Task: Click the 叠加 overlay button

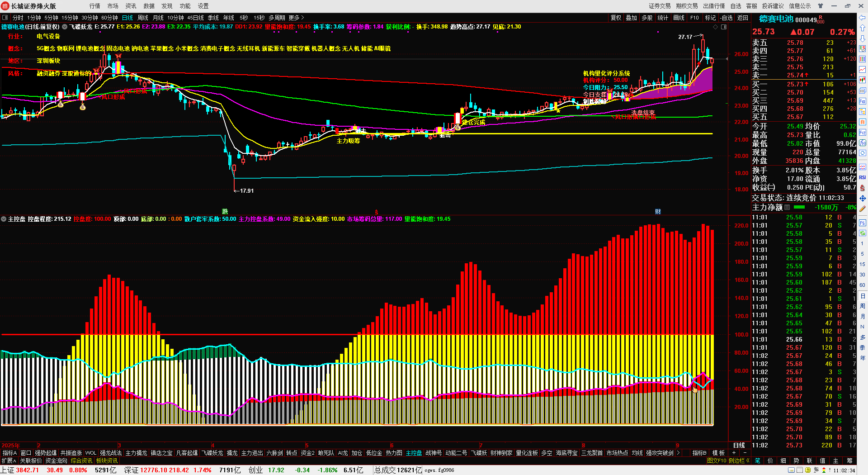Action: [x=632, y=18]
